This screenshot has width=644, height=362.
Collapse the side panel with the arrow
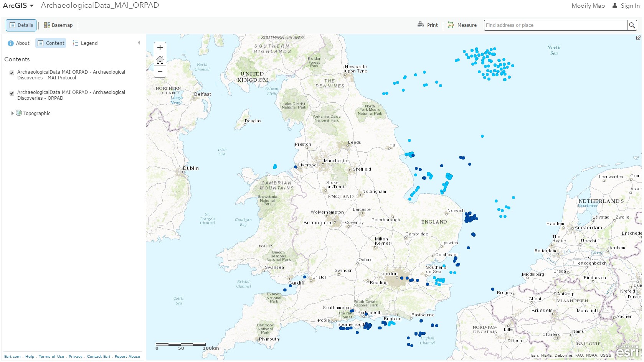(x=139, y=43)
